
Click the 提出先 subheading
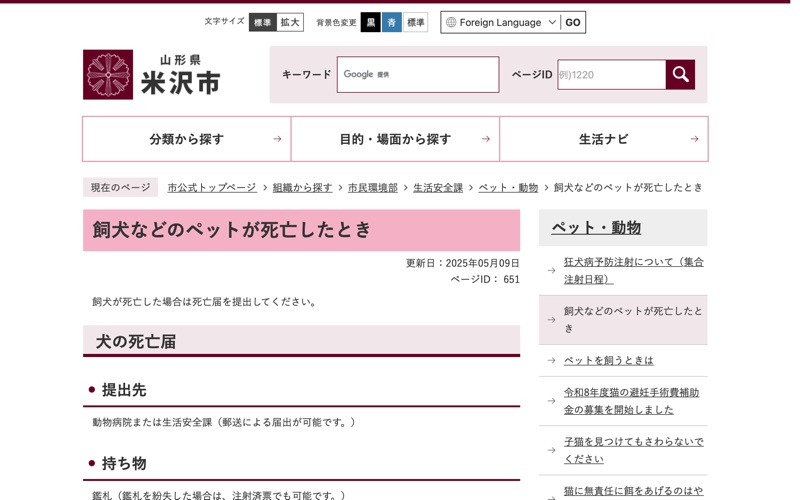124,390
